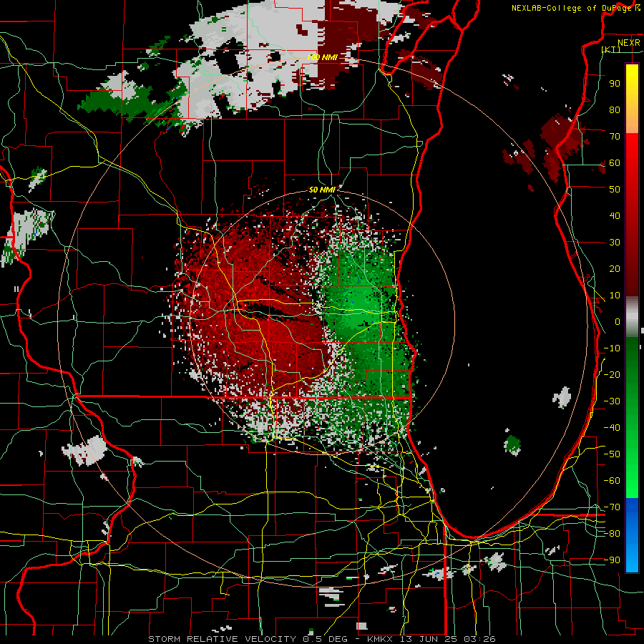Click the "[KT]" units label above scale

point(611,49)
